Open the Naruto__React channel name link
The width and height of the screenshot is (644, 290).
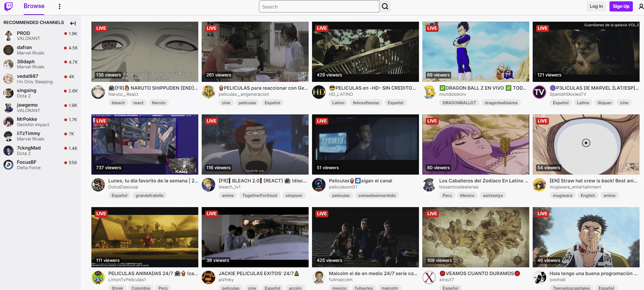point(123,94)
